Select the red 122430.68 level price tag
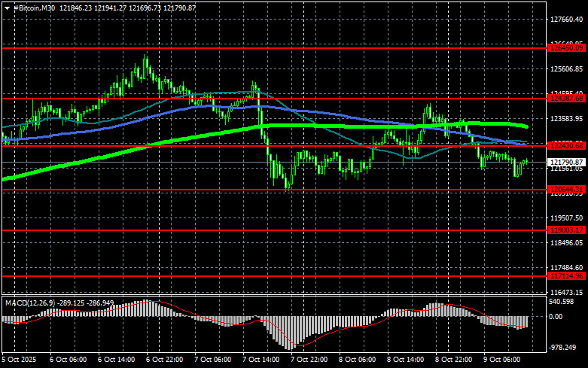588x368 pixels. tap(566, 146)
